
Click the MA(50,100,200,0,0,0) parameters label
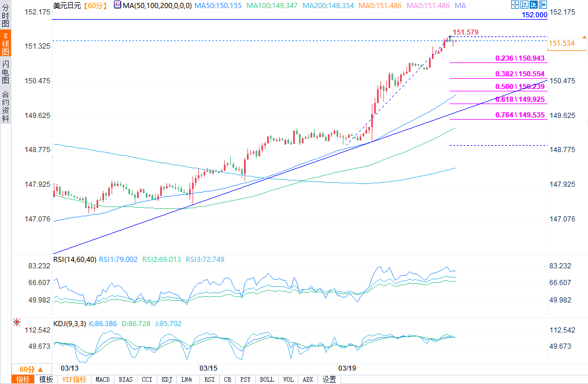tap(157, 6)
